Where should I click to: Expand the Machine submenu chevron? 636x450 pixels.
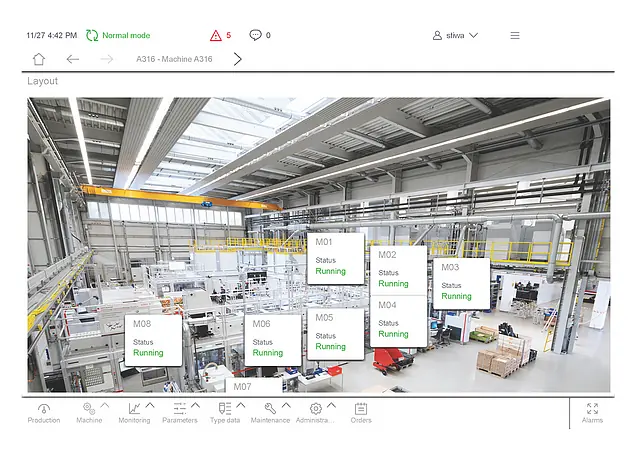coord(105,405)
